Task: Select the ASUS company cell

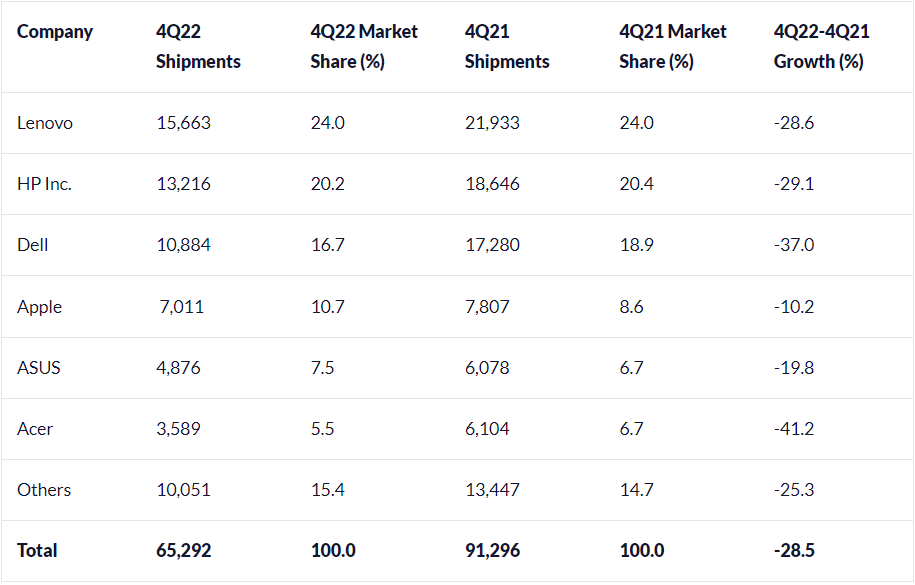Action: (39, 368)
